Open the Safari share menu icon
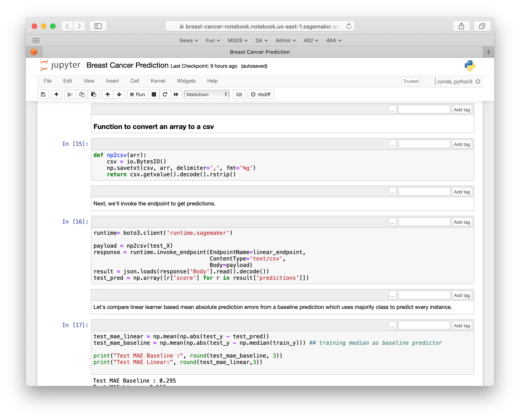 461,26
